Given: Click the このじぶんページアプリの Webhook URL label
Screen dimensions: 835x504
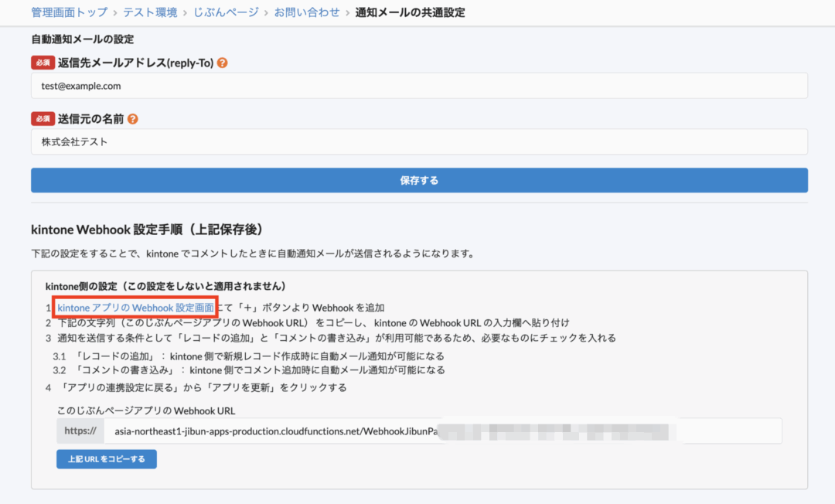Looking at the screenshot, I should [146, 410].
